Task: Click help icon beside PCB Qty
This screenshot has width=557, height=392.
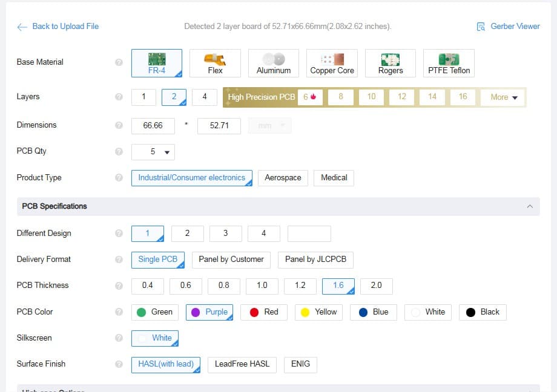Action: coord(119,151)
